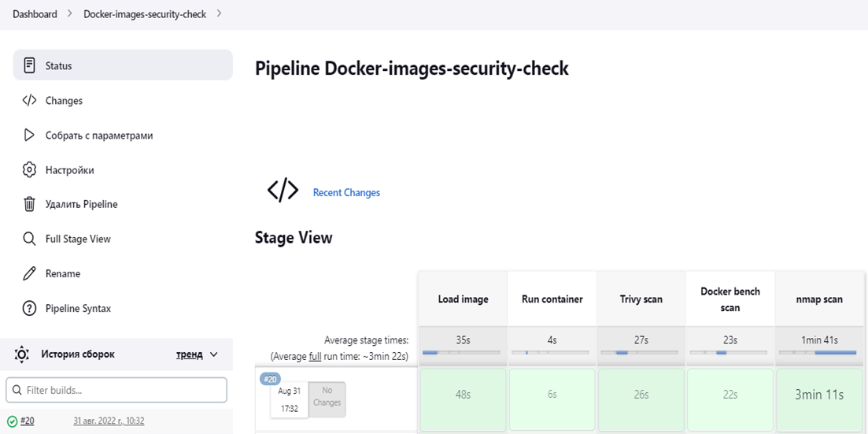Screen dimensions: 868x434
Task: Open Pipeline Syntax in the sidebar
Action: click(123, 308)
